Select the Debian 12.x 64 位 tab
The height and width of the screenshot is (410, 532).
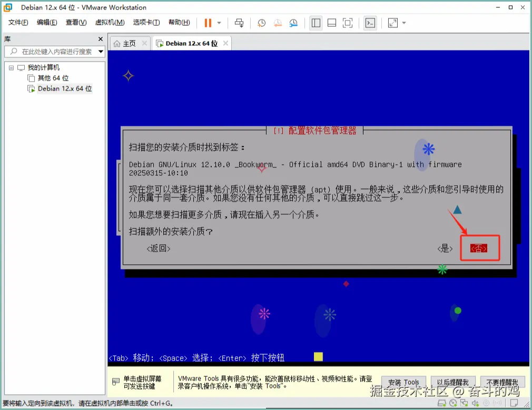(x=191, y=43)
